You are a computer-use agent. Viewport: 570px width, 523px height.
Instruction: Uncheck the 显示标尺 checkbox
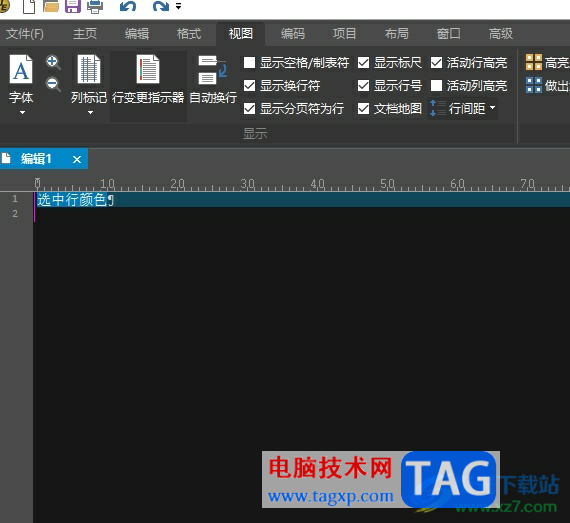pyautogui.click(x=364, y=63)
